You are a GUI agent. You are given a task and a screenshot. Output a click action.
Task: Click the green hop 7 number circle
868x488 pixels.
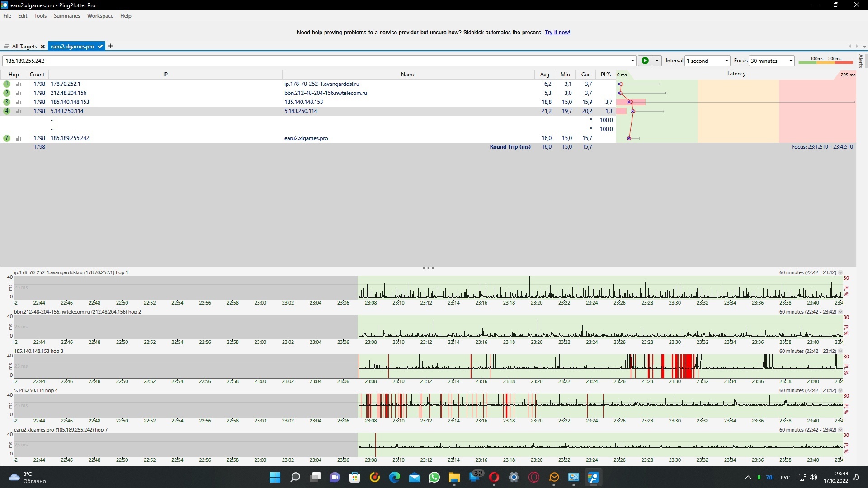tap(7, 138)
